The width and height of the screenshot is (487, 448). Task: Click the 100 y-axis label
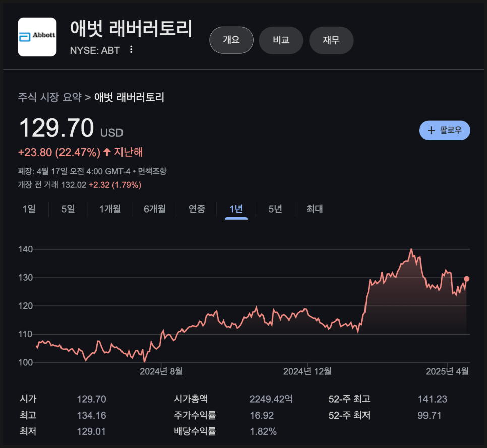(x=26, y=363)
